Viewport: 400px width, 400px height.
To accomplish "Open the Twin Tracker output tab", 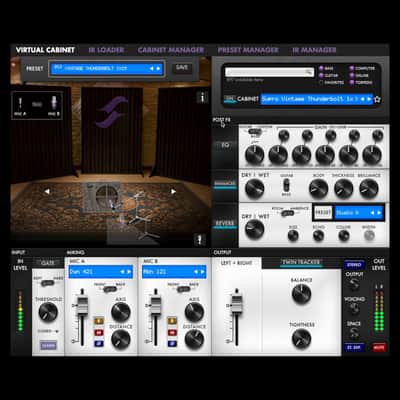I will (301, 262).
